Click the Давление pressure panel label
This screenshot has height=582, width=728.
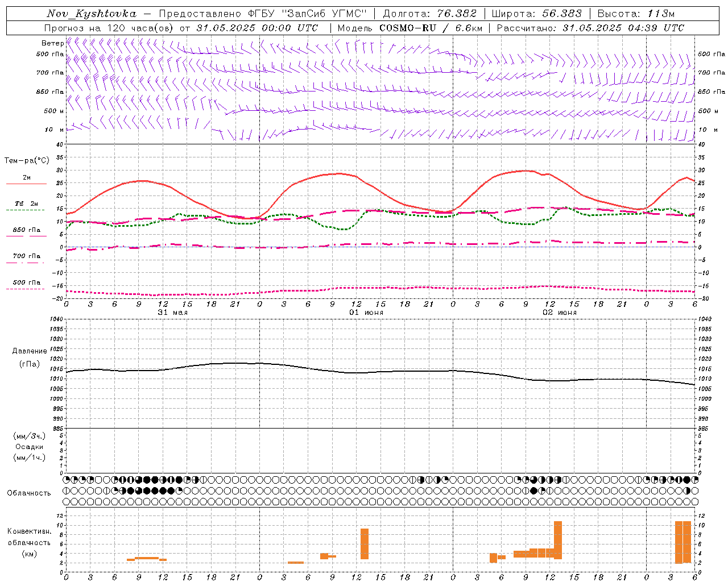30,351
